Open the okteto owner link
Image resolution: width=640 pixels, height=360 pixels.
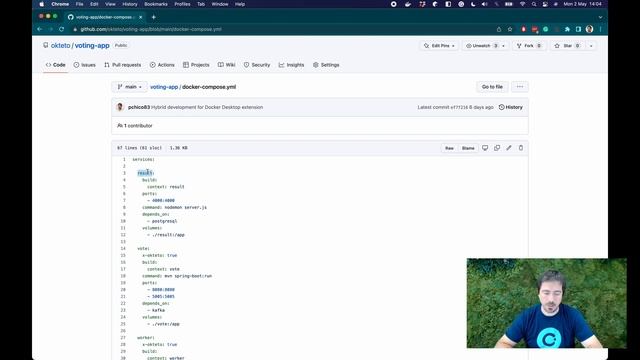(x=60, y=46)
